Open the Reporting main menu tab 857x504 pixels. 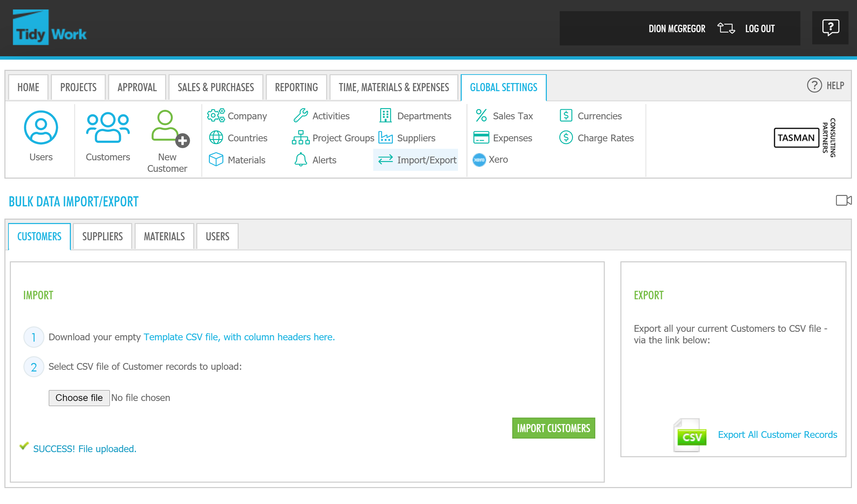click(296, 87)
